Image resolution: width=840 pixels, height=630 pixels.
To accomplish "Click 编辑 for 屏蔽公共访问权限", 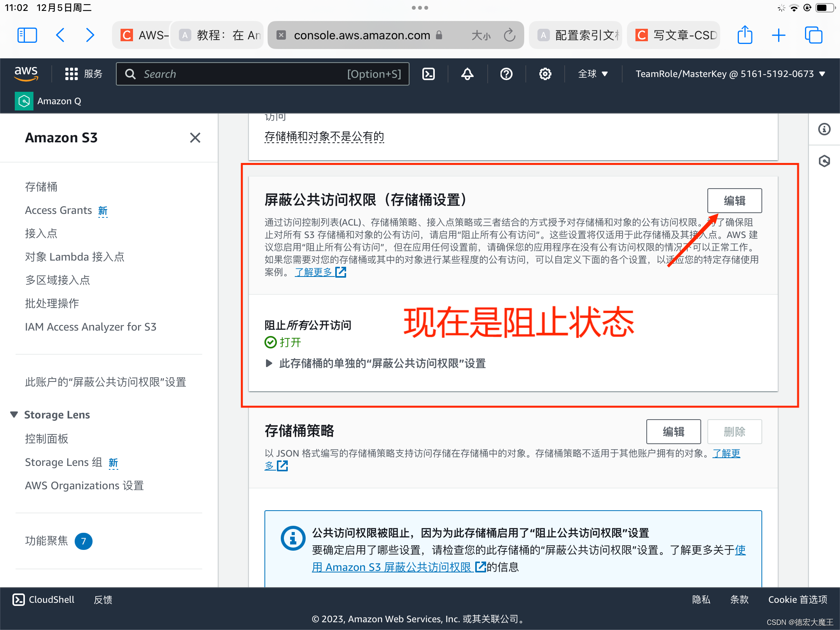I will pos(735,201).
